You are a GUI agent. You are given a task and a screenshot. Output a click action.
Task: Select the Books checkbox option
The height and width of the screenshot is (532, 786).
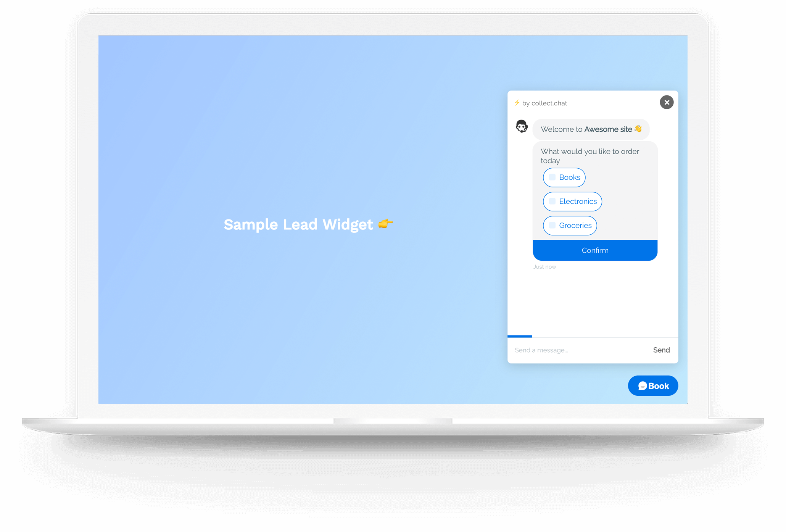pyautogui.click(x=551, y=177)
